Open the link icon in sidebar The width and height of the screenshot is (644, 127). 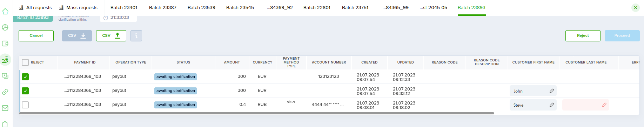click(5, 92)
